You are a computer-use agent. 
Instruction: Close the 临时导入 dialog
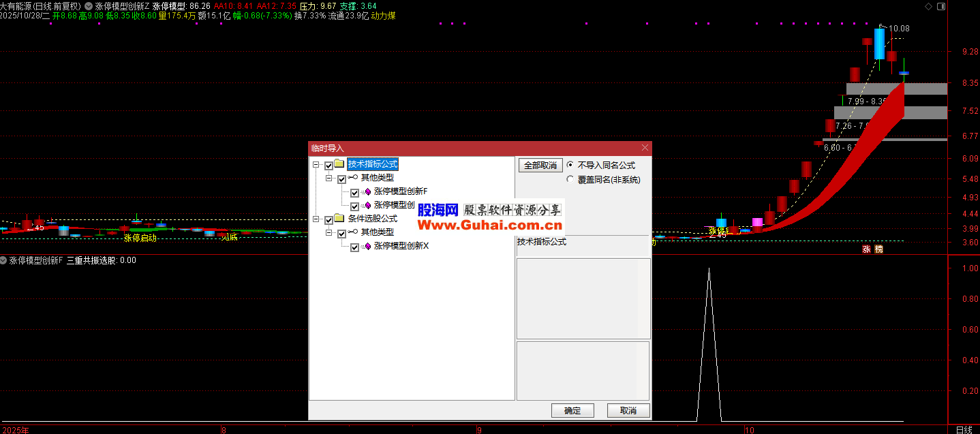(x=645, y=148)
